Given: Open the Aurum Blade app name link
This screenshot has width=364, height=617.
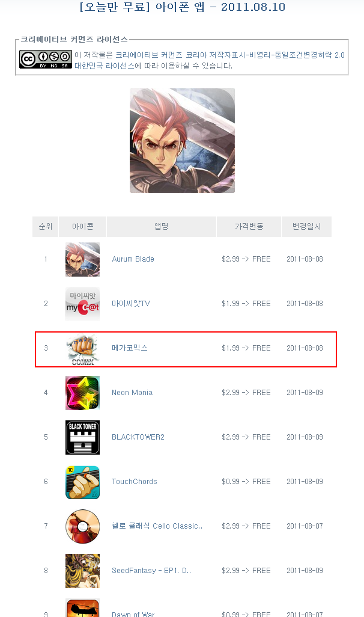Looking at the screenshot, I should coord(133,259).
